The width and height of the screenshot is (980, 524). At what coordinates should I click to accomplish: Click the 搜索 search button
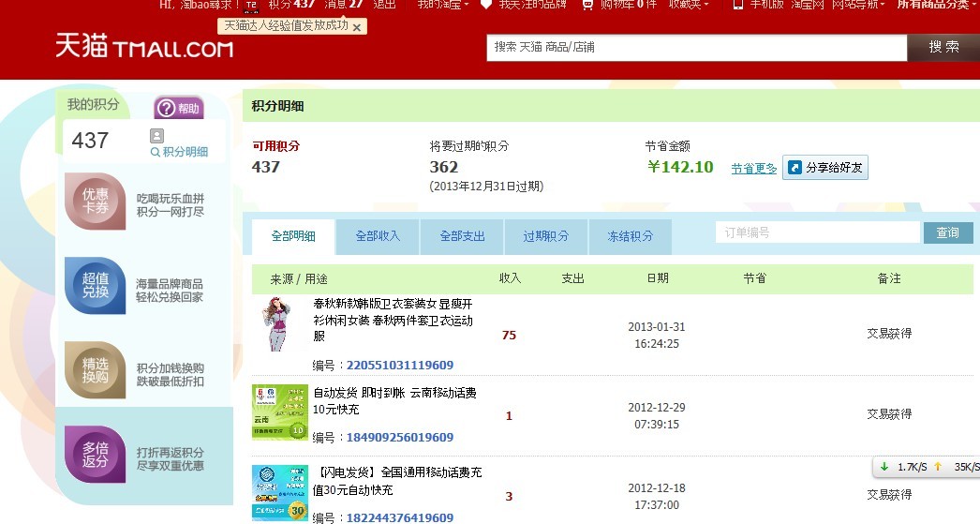(943, 48)
